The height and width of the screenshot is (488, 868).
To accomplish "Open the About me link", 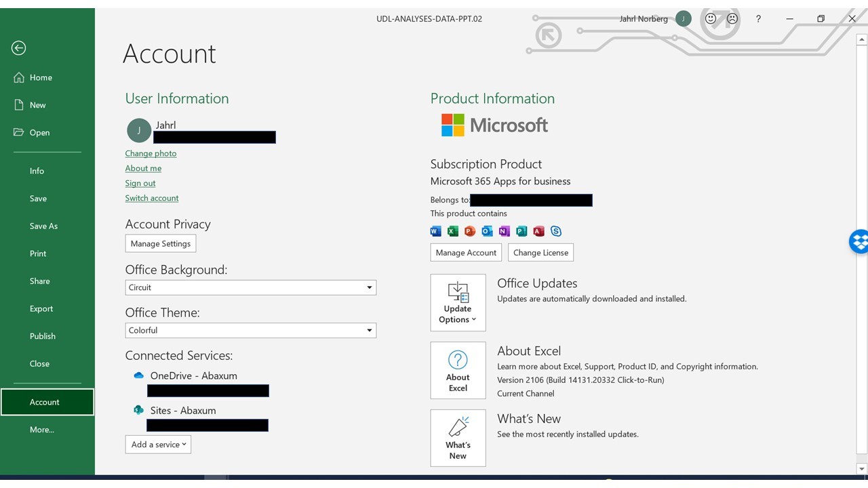I will (143, 168).
